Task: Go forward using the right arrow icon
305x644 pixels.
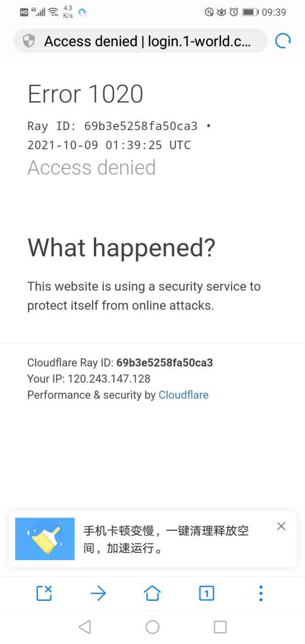Action: pos(98,593)
